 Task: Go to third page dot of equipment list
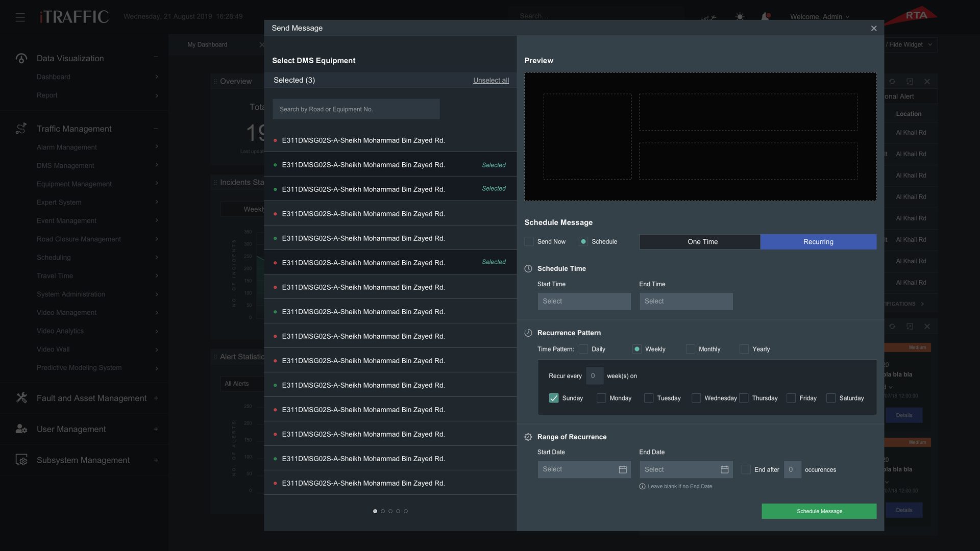point(390,511)
